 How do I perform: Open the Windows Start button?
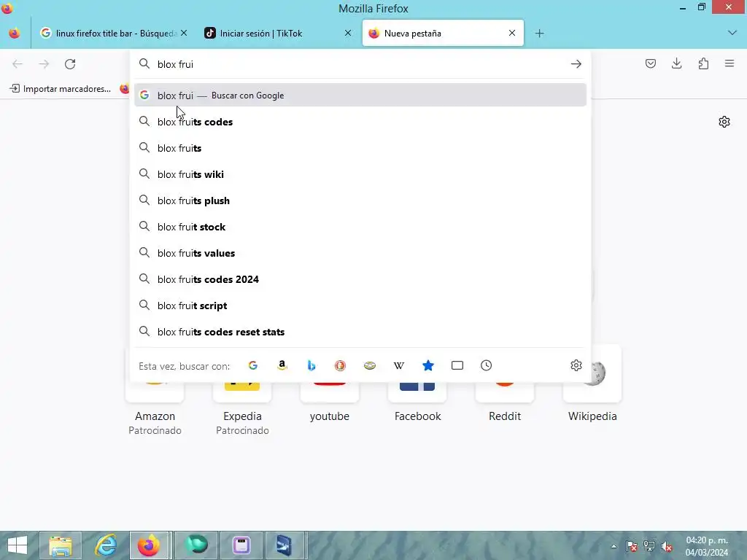point(18,545)
